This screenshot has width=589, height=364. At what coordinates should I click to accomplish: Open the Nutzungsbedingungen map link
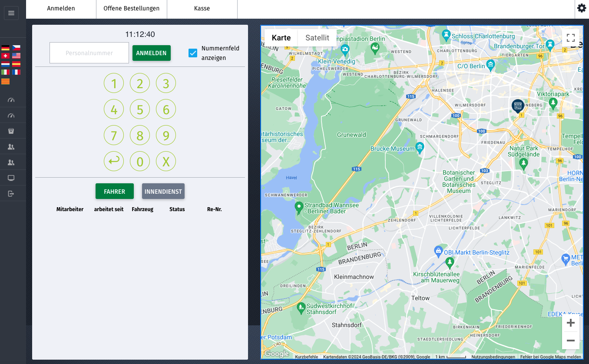pyautogui.click(x=493, y=357)
